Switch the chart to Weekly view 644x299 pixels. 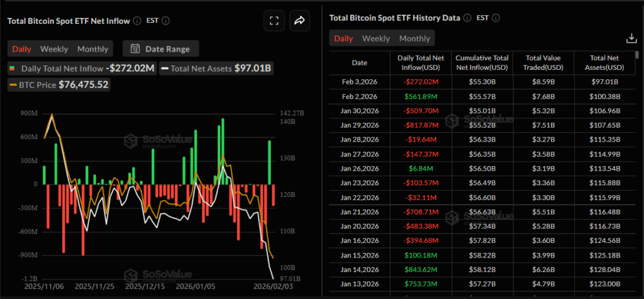coord(54,48)
